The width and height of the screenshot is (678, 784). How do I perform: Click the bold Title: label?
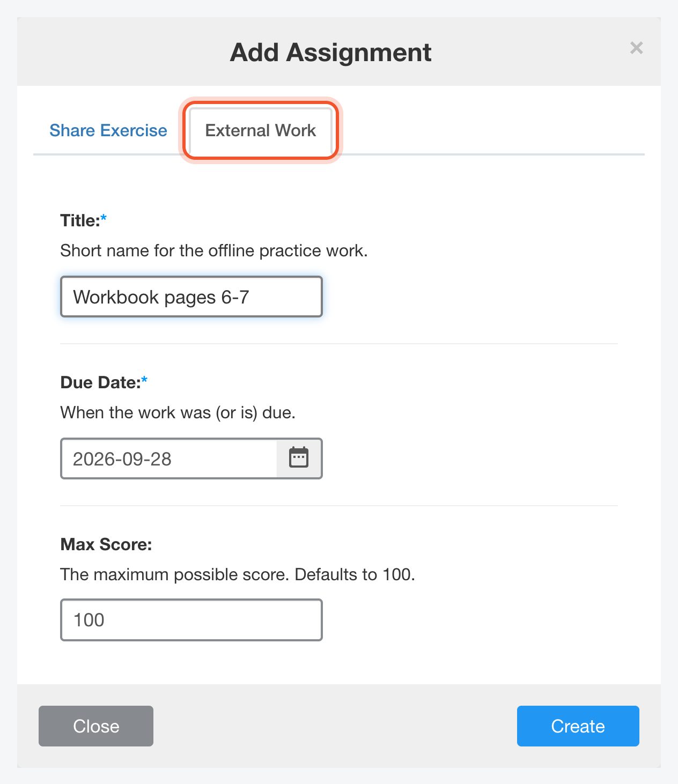pyautogui.click(x=80, y=220)
